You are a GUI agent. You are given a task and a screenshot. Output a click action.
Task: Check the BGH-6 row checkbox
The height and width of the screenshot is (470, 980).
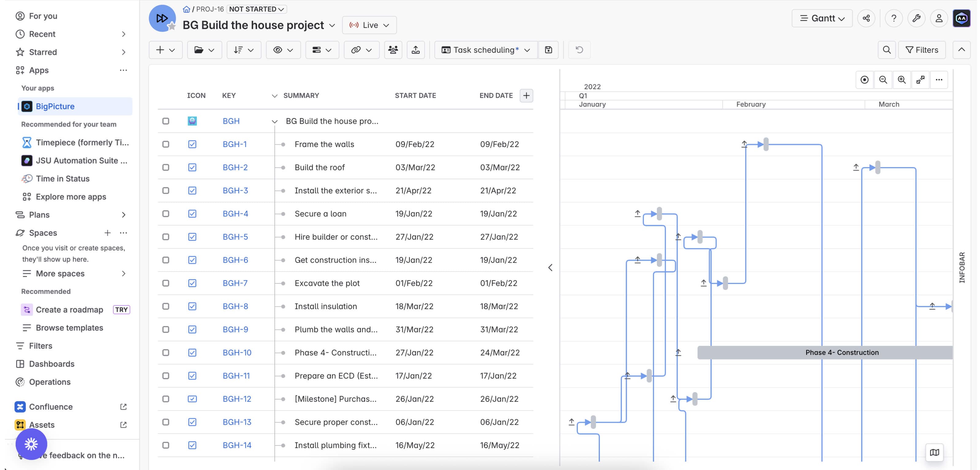[x=165, y=260]
